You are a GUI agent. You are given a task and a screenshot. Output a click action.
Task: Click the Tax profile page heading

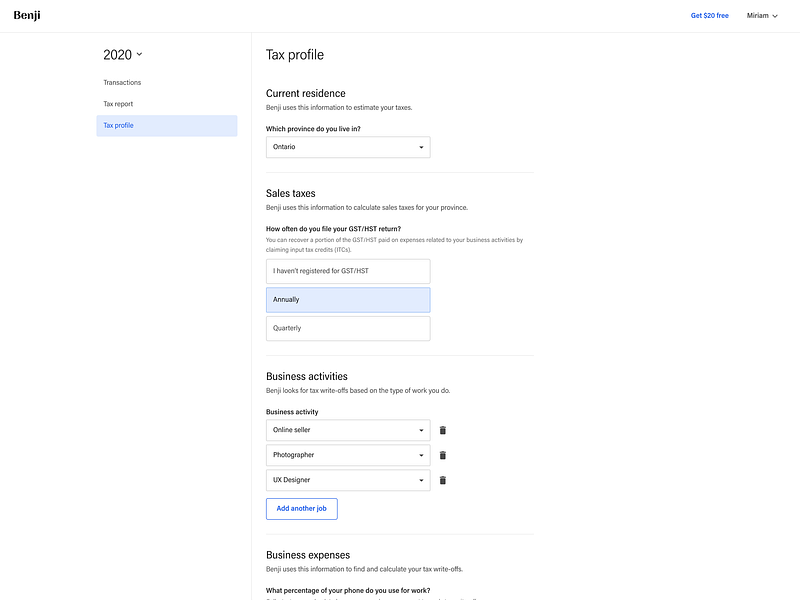click(x=295, y=55)
